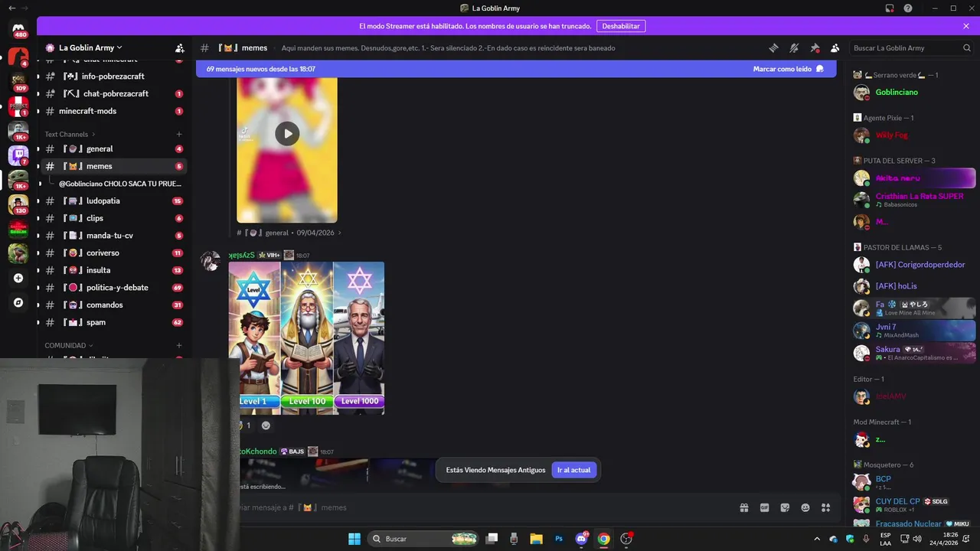Open member Willy Fog profile

[x=913, y=135]
